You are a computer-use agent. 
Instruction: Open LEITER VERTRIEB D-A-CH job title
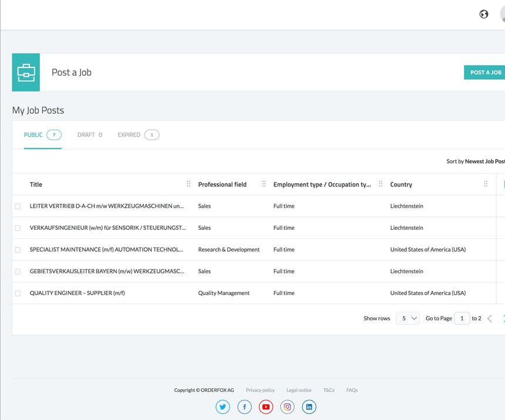(107, 206)
